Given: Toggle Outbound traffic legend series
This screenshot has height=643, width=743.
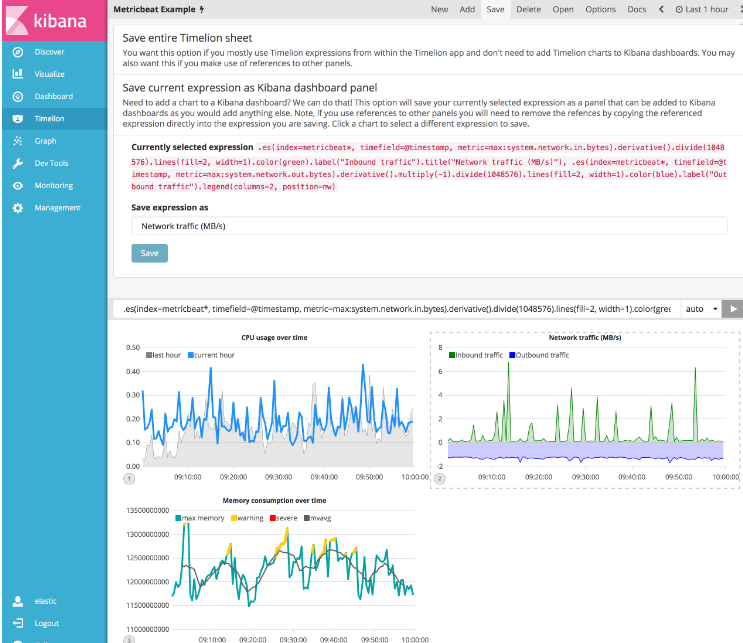Looking at the screenshot, I should [542, 355].
